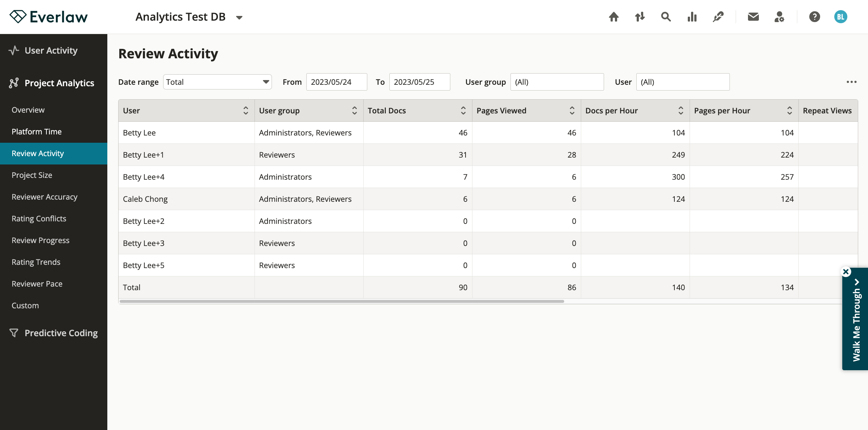This screenshot has width=868, height=430.
Task: Click the To date field
Action: tap(419, 82)
